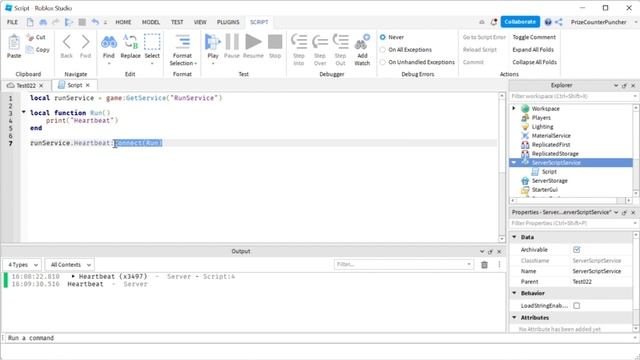Click the Copy icon in Clipboard
The height and width of the screenshot is (360, 640).
pyautogui.click(x=30, y=50)
